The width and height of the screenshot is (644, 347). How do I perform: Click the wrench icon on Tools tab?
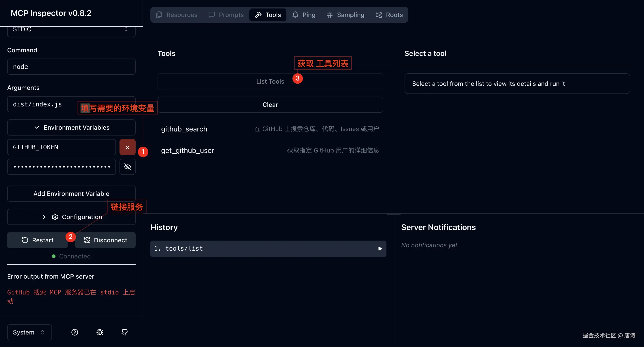click(x=258, y=15)
